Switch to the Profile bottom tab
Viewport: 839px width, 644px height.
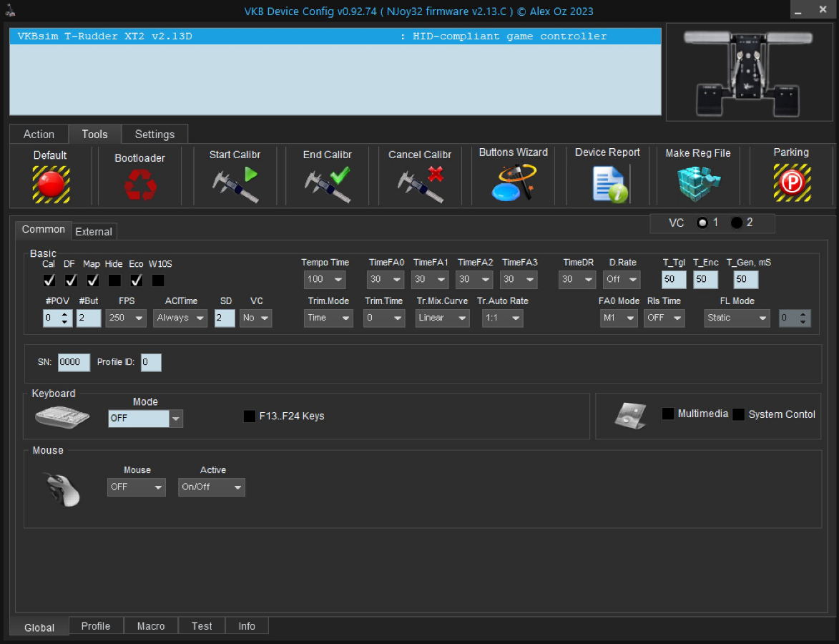(96, 626)
